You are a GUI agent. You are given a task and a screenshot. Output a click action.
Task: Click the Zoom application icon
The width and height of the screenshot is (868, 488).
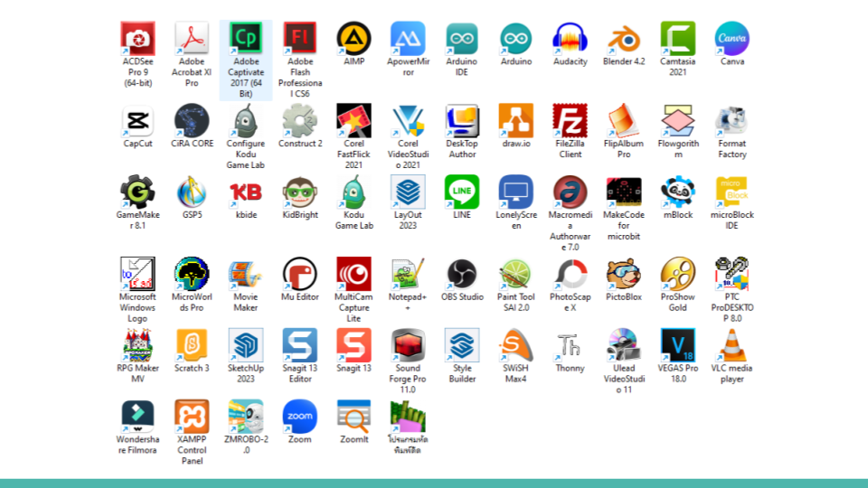pos(299,417)
